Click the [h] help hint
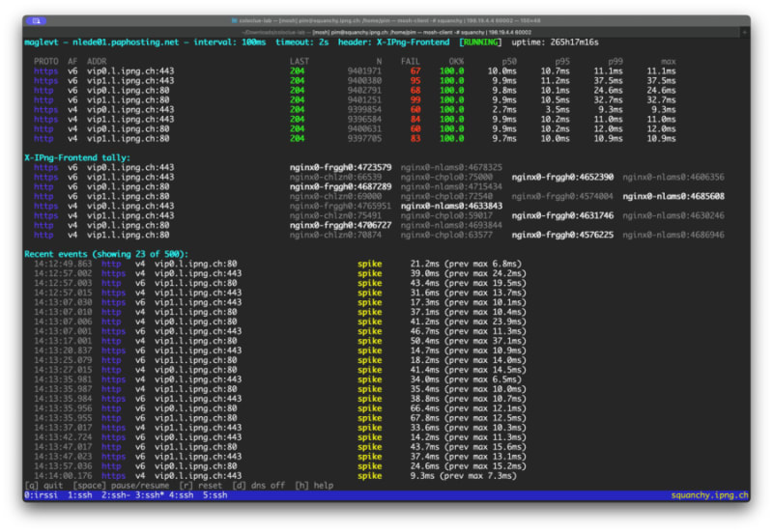 coord(314,486)
